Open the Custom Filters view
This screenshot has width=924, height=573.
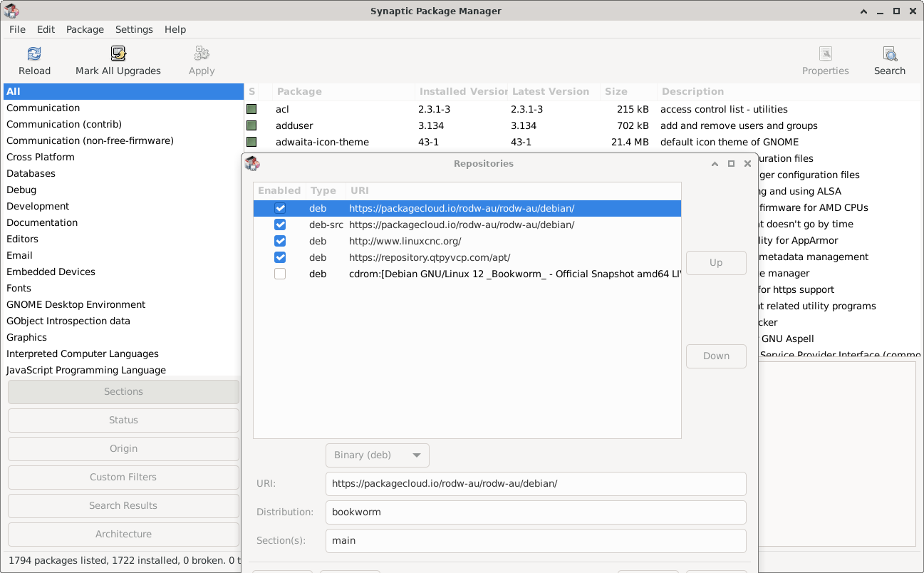(x=123, y=477)
